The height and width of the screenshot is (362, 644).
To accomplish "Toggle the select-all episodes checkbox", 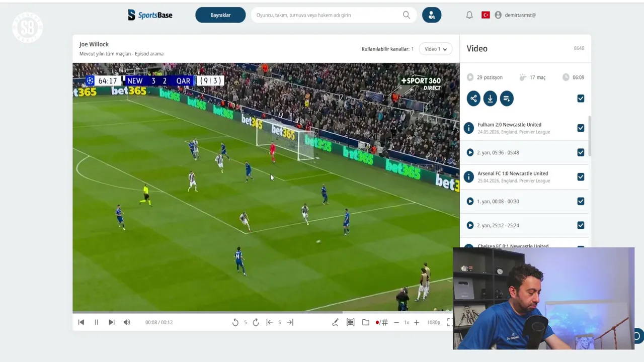I will tap(581, 99).
